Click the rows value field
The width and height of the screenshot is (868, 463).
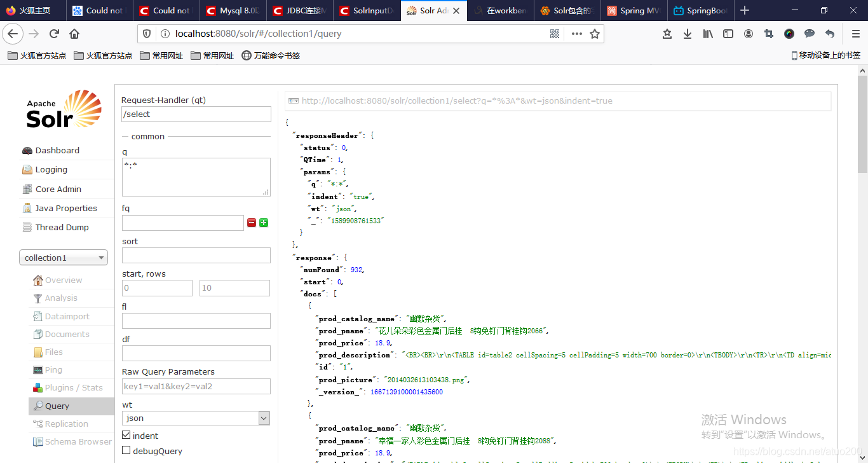[234, 288]
